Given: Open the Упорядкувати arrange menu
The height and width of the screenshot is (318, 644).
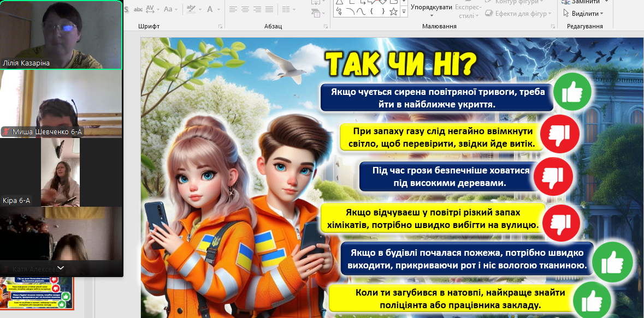Looking at the screenshot, I should [x=431, y=8].
